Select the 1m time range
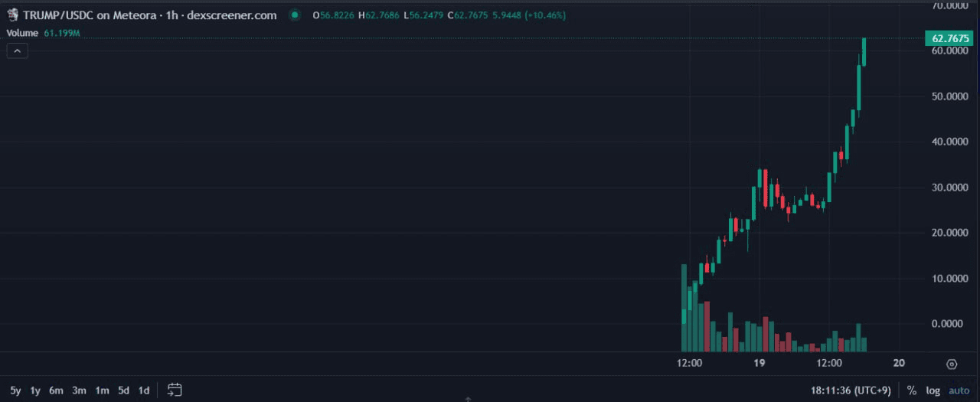Image resolution: width=980 pixels, height=402 pixels. [x=102, y=391]
